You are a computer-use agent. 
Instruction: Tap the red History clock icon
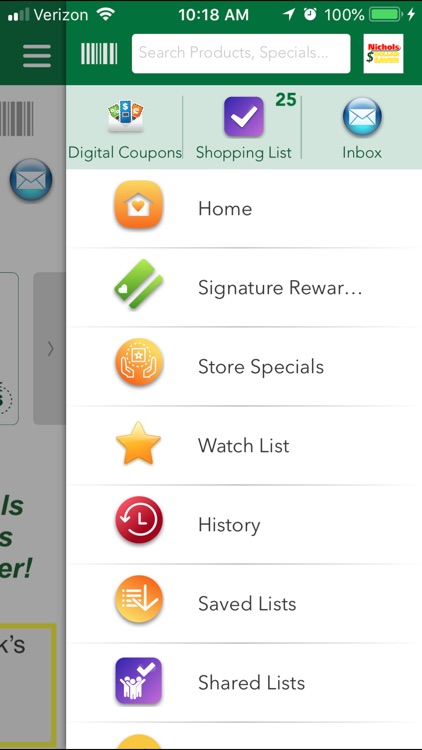point(139,520)
